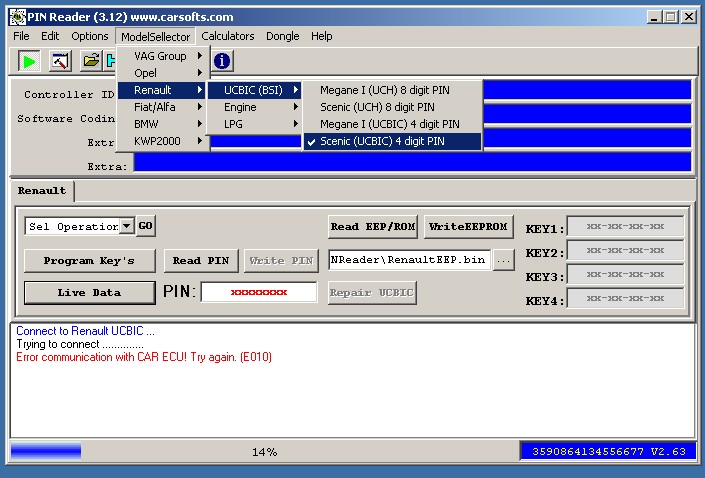Click the KEY1 field
Screen dimensions: 705x478
[x=625, y=226]
